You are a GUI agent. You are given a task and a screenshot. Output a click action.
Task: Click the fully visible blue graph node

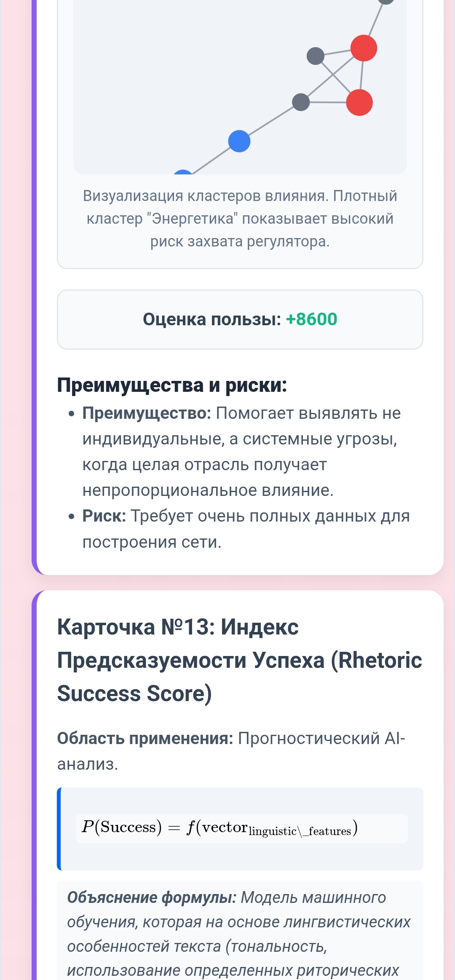point(239,141)
